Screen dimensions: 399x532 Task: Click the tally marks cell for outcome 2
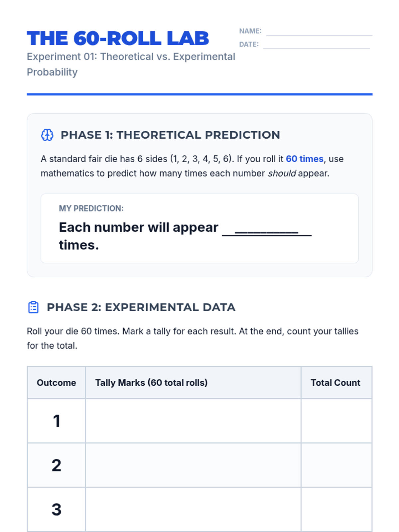point(193,465)
